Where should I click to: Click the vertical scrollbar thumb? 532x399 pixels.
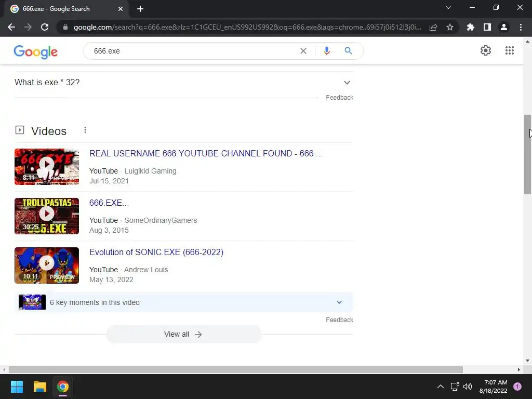coord(527,154)
